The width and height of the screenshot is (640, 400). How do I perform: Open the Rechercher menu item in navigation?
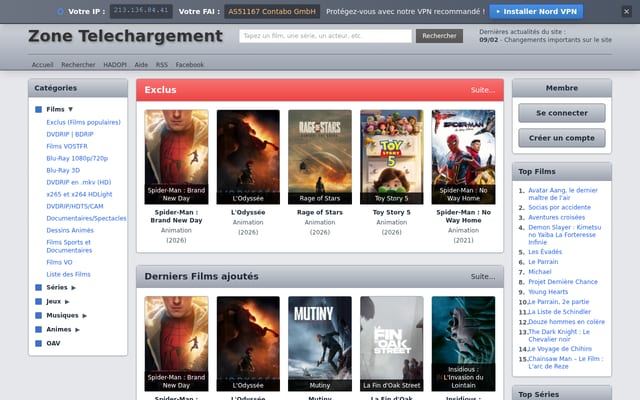tap(78, 64)
